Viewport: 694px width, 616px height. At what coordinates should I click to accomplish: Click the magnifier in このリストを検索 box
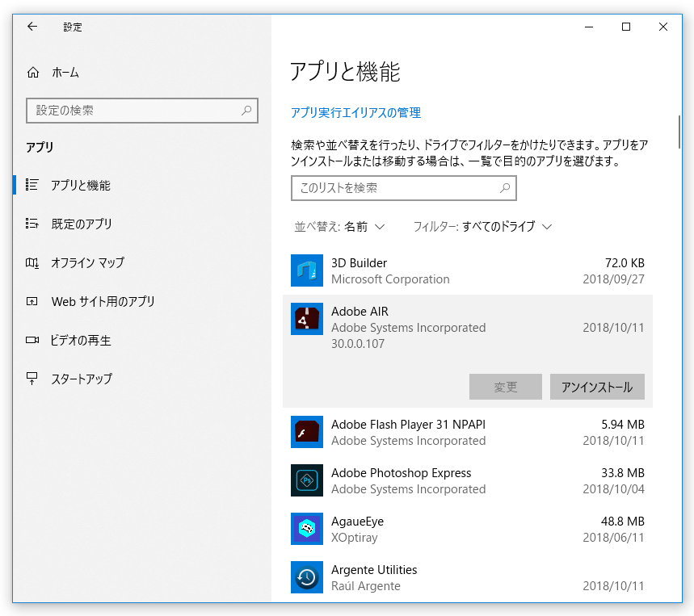pos(505,188)
